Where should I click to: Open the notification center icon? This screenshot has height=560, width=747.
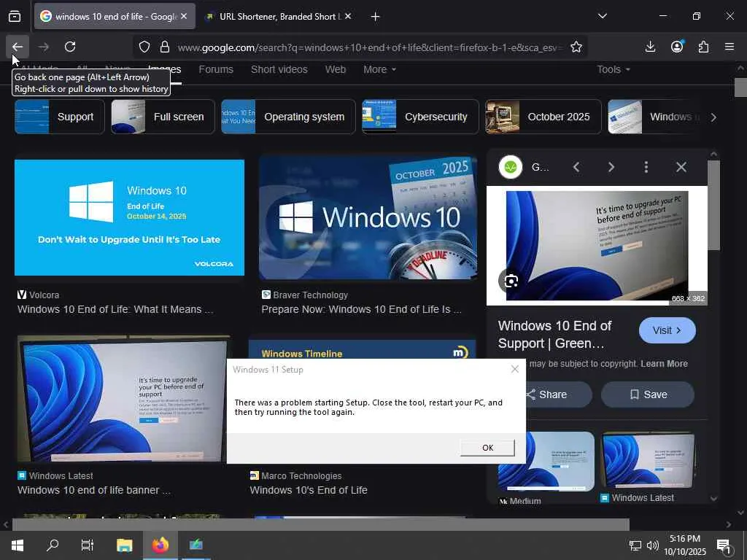(724, 545)
